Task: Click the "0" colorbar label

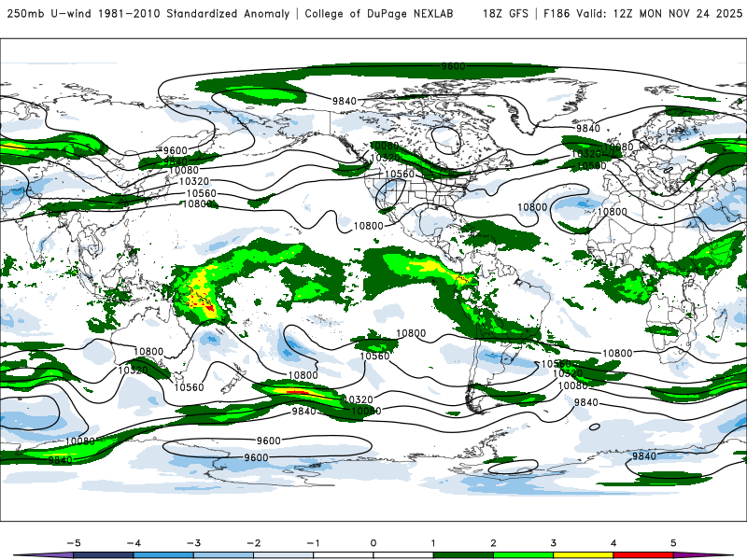Action: [x=373, y=543]
